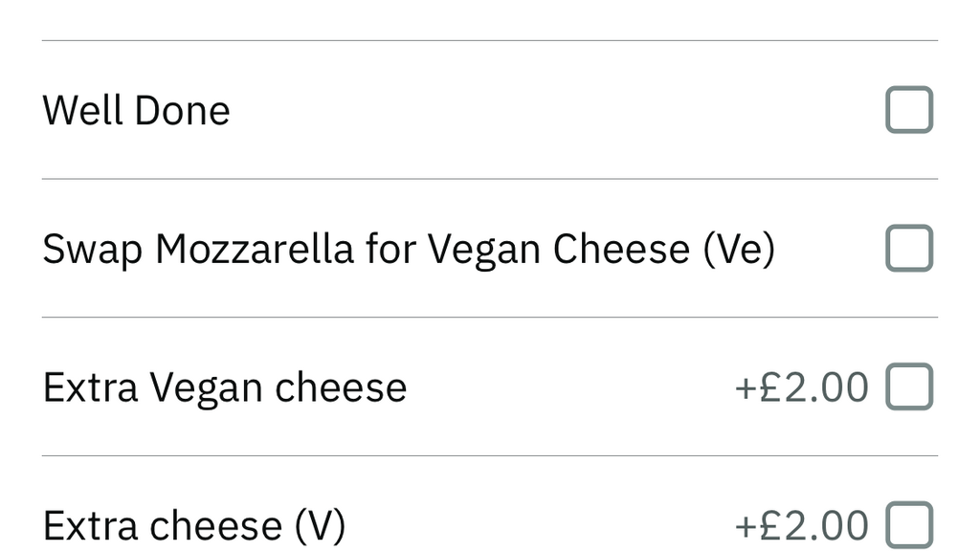Click the Extra Vegan cheese label
Image resolution: width=980 pixels, height=551 pixels.
[223, 386]
